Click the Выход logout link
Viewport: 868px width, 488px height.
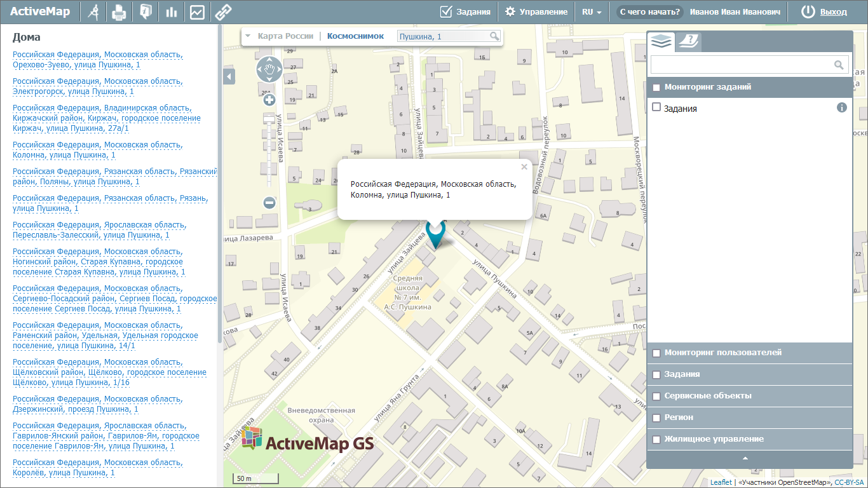pyautogui.click(x=833, y=12)
